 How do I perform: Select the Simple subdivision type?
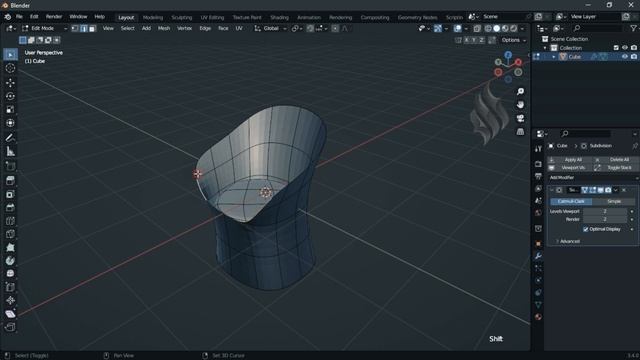[x=614, y=201]
